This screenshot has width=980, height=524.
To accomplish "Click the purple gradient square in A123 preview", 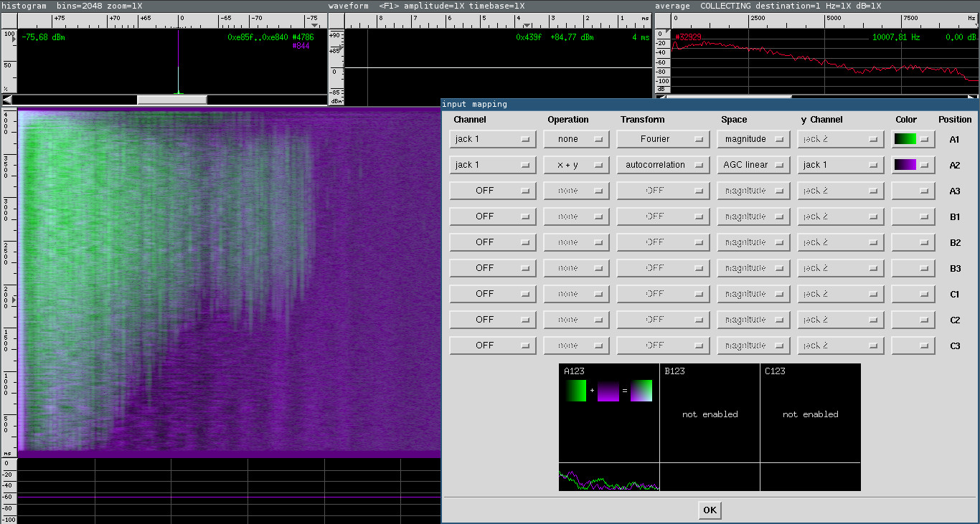I will [608, 391].
